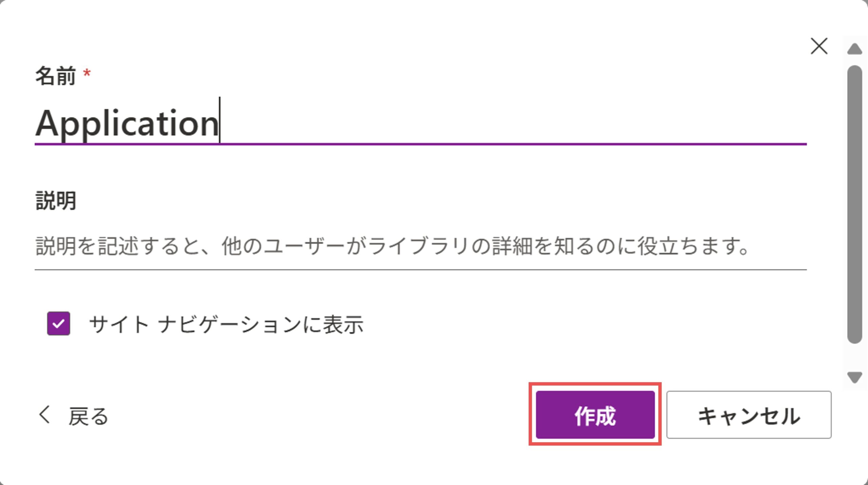Screen dimensions: 868x485
Task: Click the vertical scrollbar thumb
Action: pyautogui.click(x=854, y=203)
